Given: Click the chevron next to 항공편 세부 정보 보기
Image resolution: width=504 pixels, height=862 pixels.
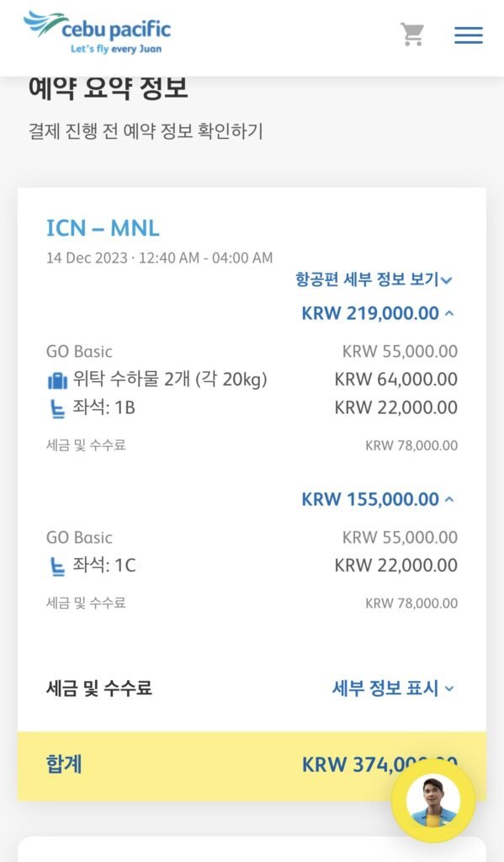Looking at the screenshot, I should tap(447, 280).
